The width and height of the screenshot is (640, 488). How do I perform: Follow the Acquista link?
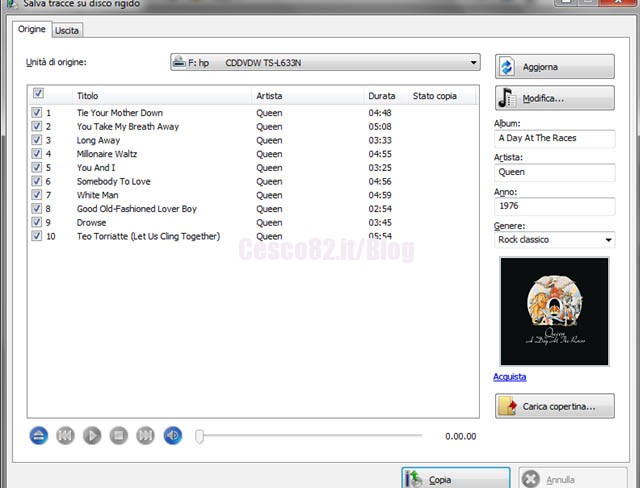coord(510,377)
